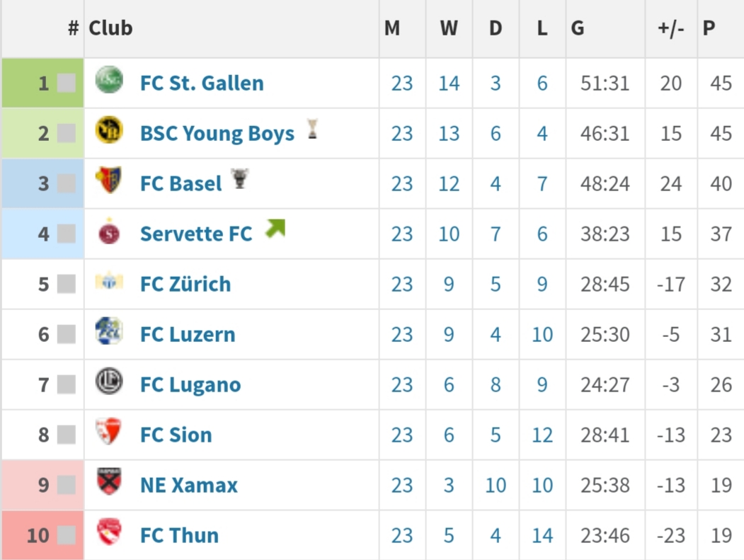This screenshot has width=744, height=560.
Task: Click the FC Basel crest icon
Action: tap(109, 180)
